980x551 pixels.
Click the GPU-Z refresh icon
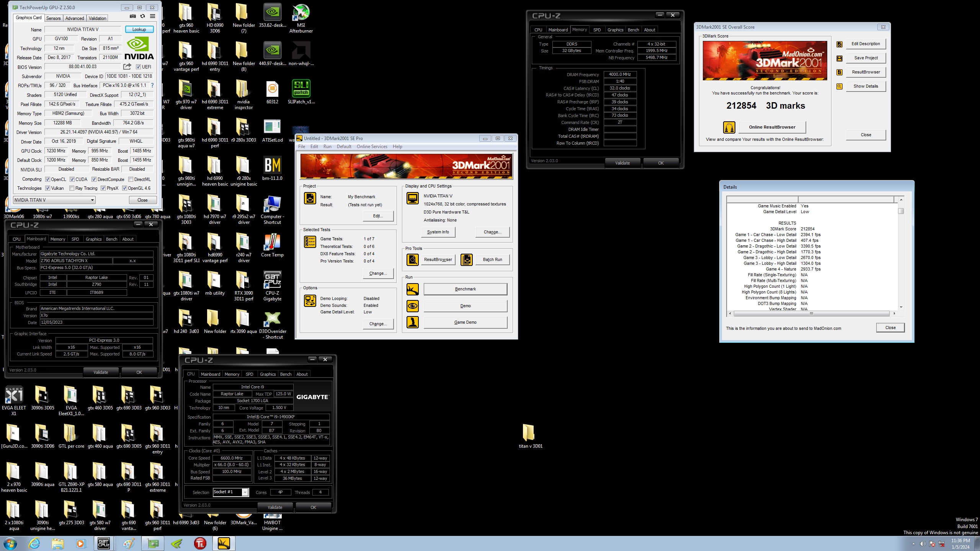coord(142,16)
